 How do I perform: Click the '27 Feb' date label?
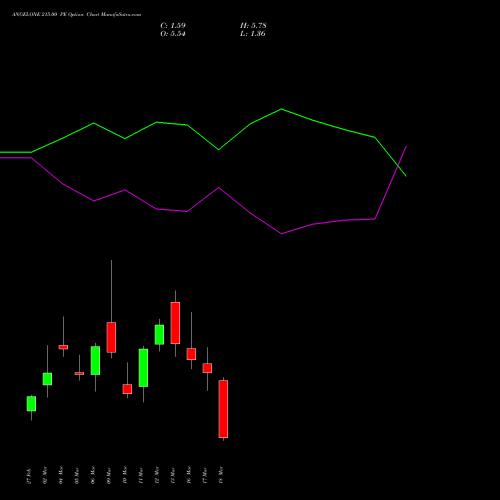29,476
